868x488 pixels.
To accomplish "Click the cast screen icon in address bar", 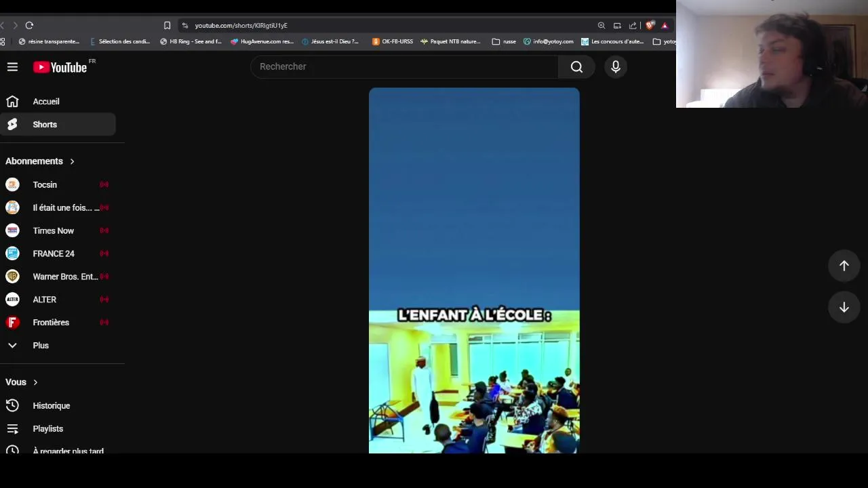I will pyautogui.click(x=617, y=26).
